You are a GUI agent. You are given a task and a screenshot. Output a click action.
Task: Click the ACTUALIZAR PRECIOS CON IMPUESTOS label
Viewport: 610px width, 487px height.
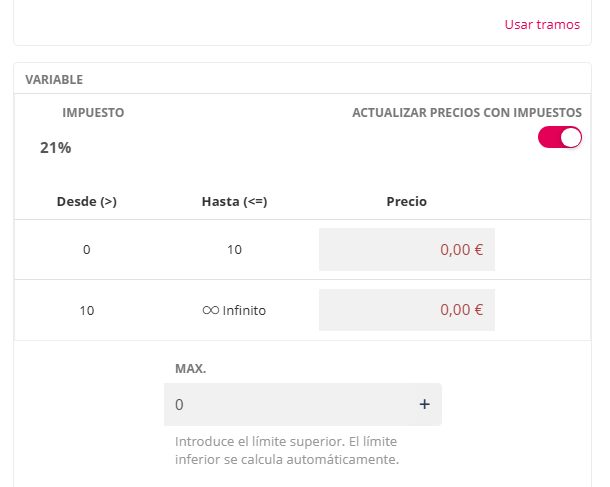[x=466, y=113]
